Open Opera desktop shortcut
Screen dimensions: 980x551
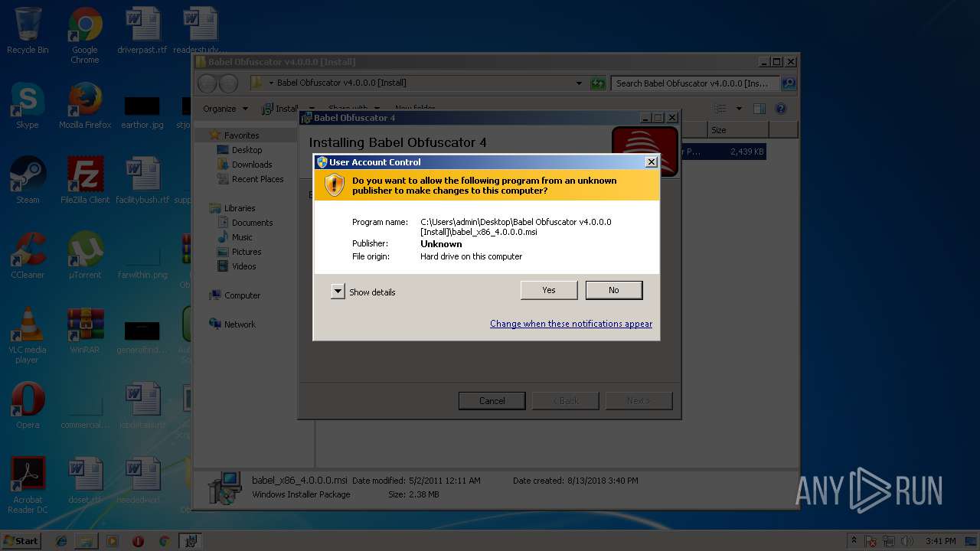[x=28, y=406]
